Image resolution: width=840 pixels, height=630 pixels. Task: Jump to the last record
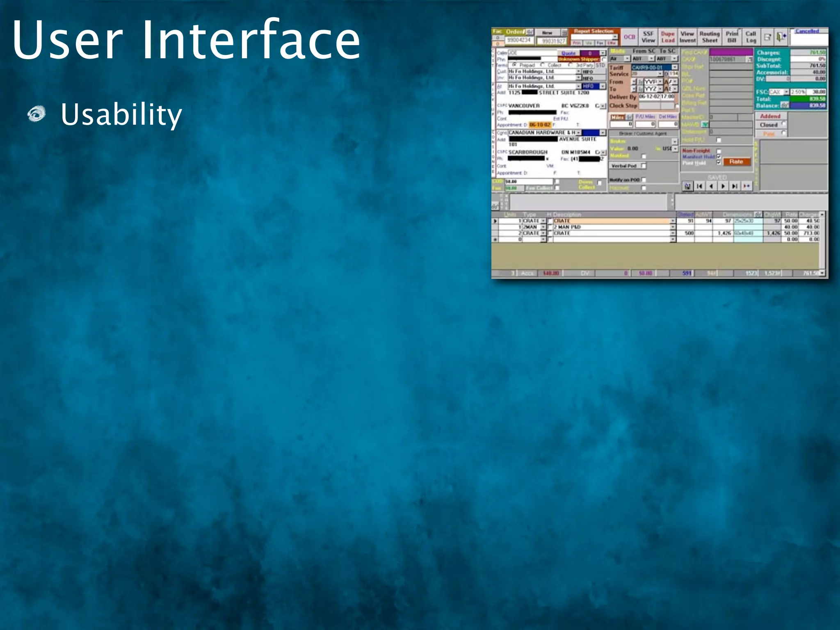pyautogui.click(x=735, y=186)
